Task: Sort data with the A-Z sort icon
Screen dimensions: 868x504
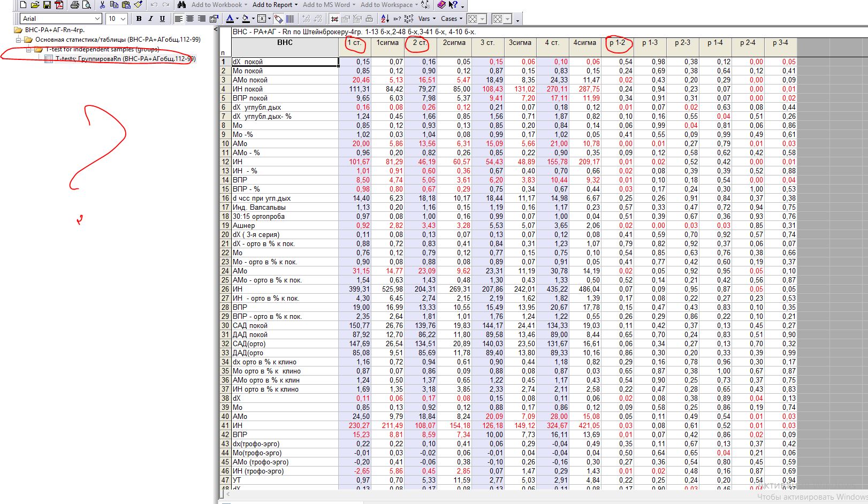Action: coord(385,19)
